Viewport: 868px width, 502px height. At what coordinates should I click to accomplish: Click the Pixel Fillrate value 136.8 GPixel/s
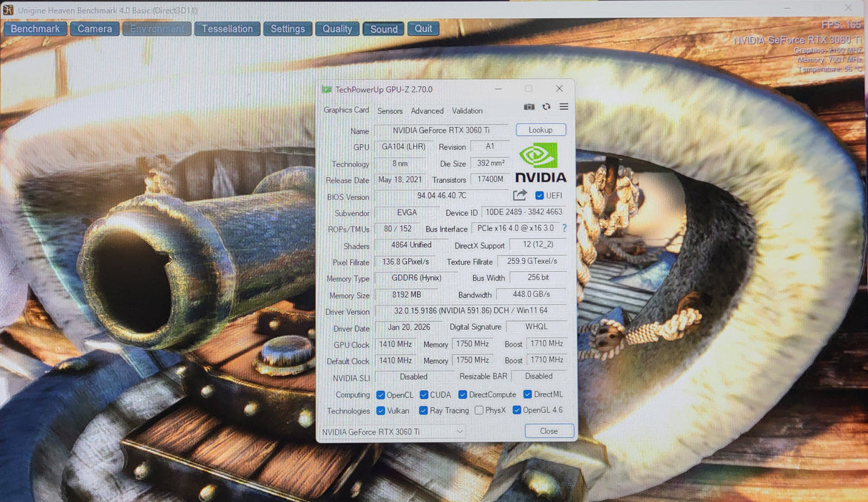(406, 262)
